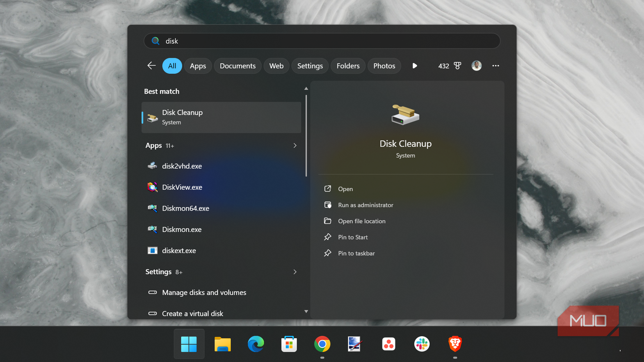Choose Pin to Start
The height and width of the screenshot is (362, 644).
click(353, 237)
